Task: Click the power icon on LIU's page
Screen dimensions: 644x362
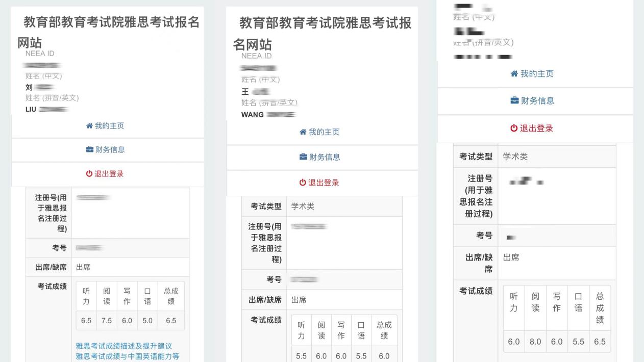Action: pyautogui.click(x=89, y=174)
